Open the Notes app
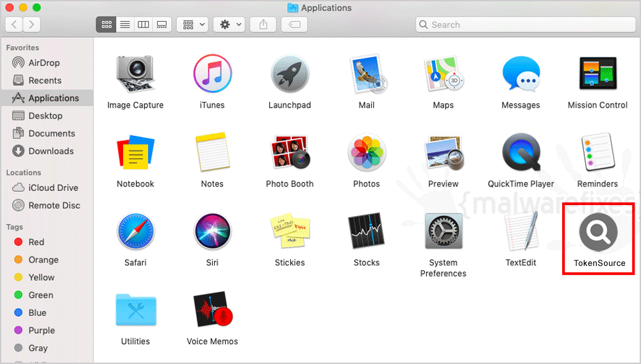 (212, 153)
